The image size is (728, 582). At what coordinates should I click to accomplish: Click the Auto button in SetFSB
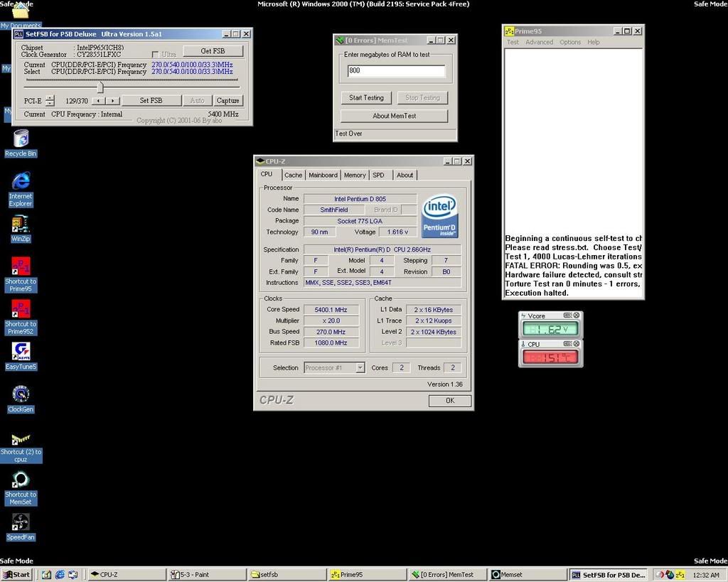[197, 100]
